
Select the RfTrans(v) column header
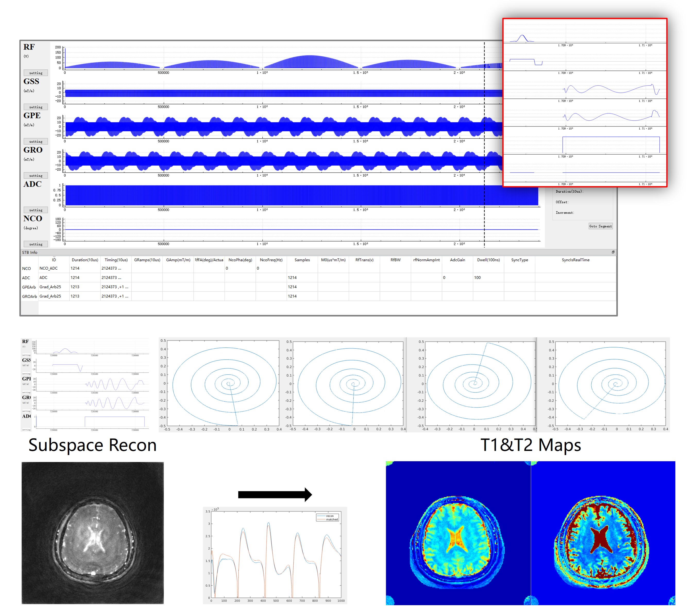(x=364, y=260)
